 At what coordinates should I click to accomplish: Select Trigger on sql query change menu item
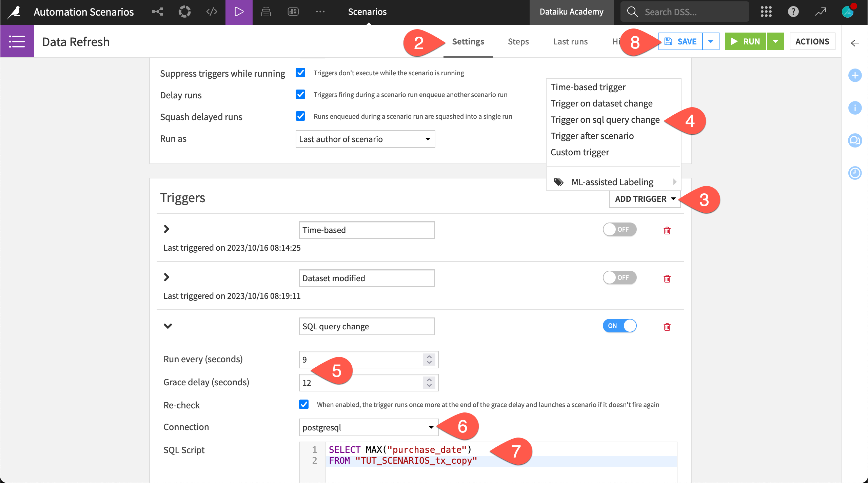click(605, 119)
